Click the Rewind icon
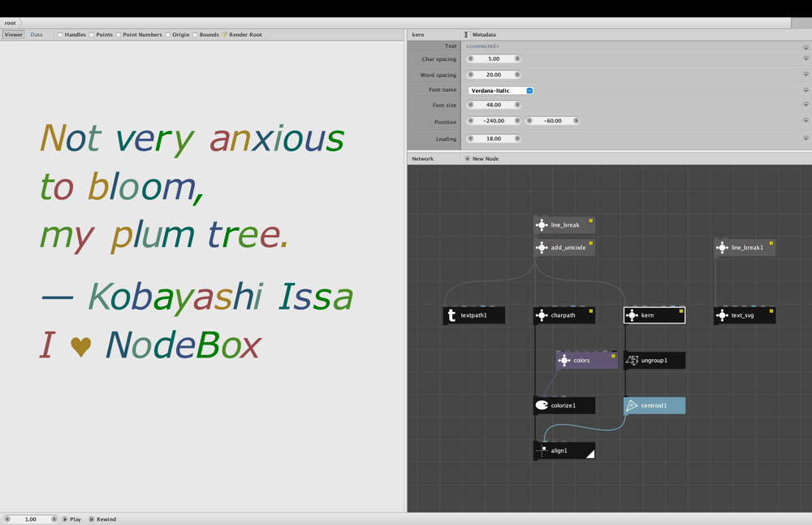Viewport: 812px width, 525px height. (x=92, y=518)
